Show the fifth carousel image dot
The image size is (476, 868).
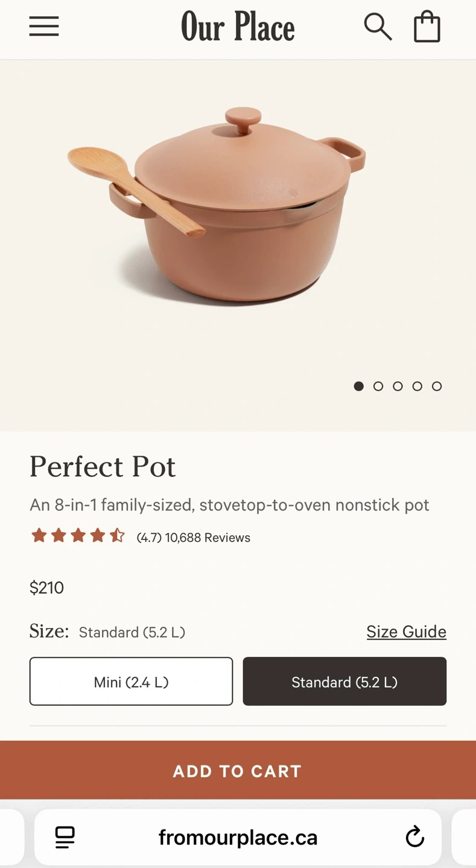[x=437, y=386]
